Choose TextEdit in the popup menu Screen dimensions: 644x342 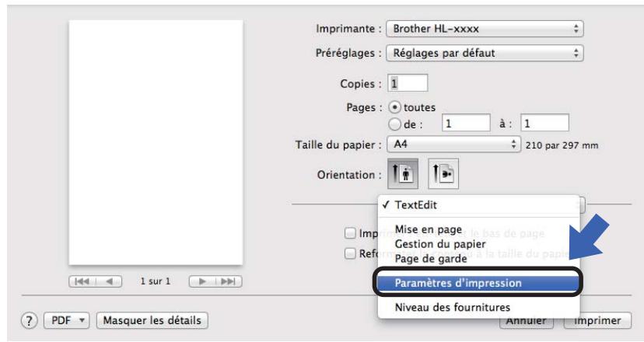tap(478, 205)
